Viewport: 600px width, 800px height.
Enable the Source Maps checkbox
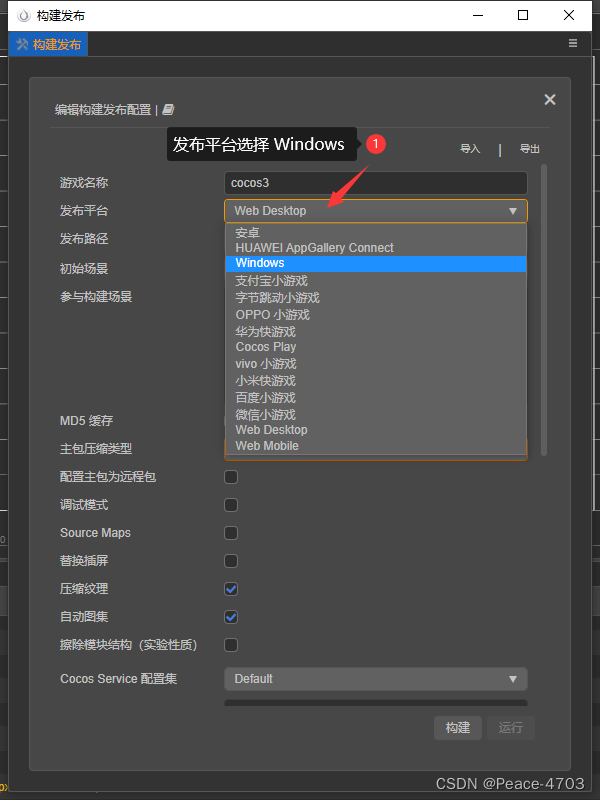pyautogui.click(x=231, y=533)
